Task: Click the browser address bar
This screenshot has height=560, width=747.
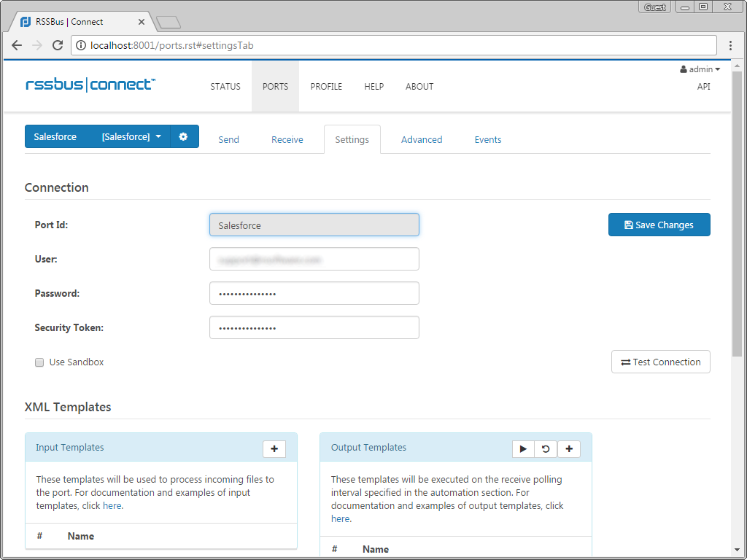Action: pyautogui.click(x=394, y=45)
